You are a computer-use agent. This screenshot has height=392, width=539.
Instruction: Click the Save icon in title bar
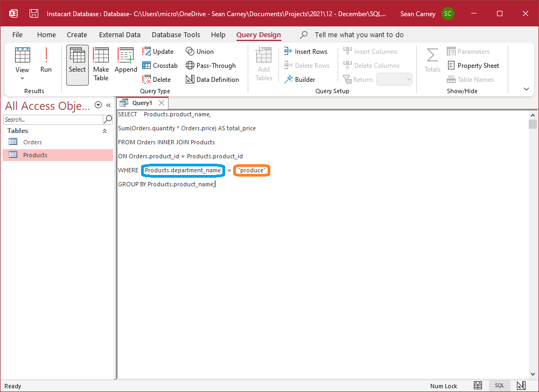pos(34,14)
